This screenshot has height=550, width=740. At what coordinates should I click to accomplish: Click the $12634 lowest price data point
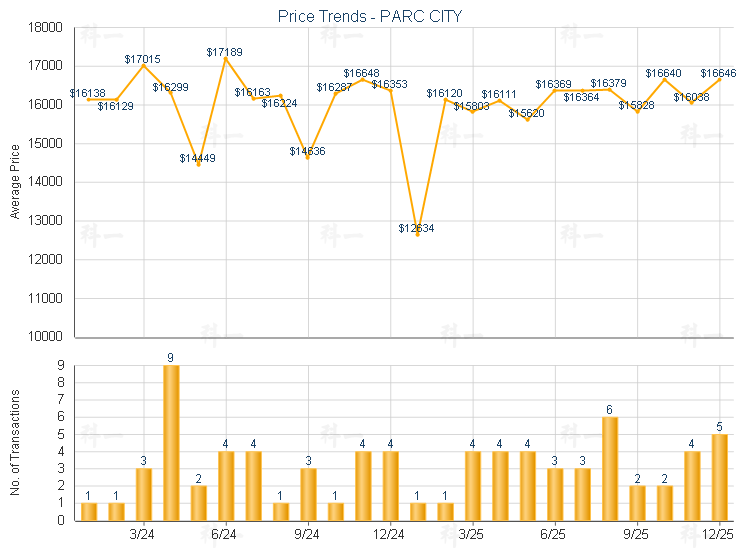click(x=417, y=234)
